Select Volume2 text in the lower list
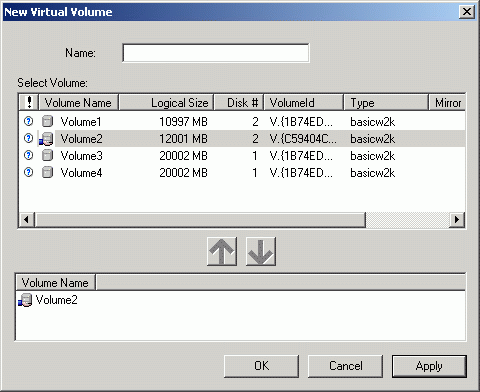This screenshot has width=480, height=392. 56,300
